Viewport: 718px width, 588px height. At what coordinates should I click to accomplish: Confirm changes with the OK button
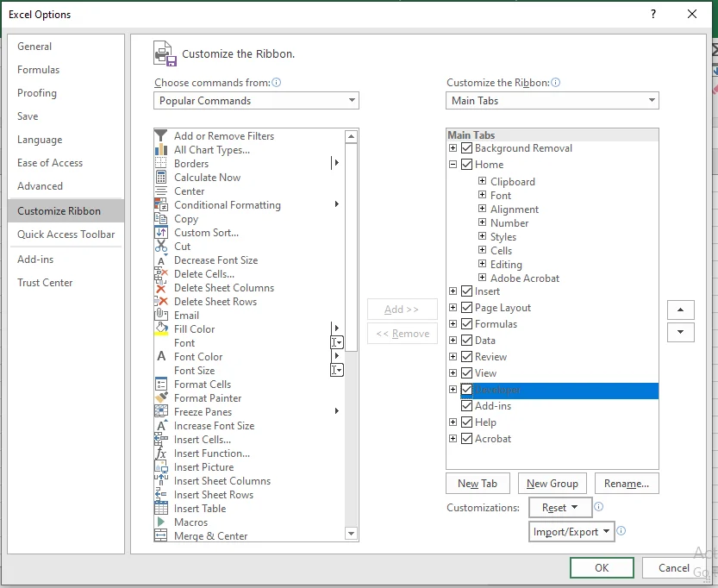point(602,568)
